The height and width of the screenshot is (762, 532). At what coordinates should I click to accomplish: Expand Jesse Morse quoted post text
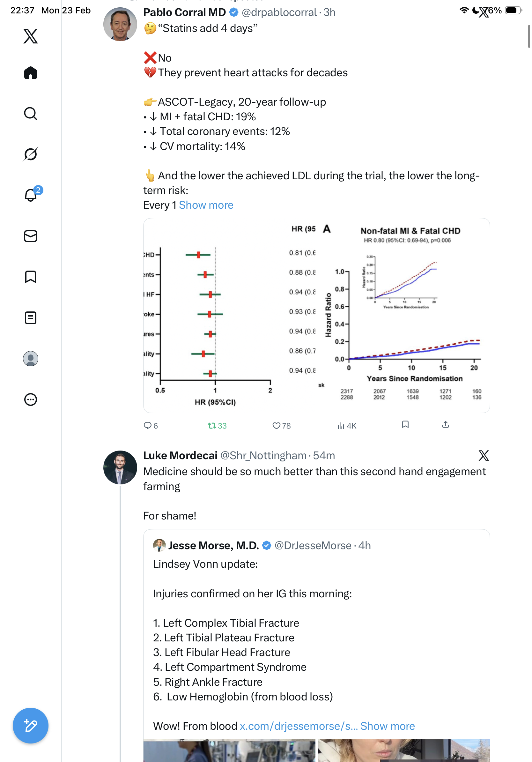point(388,726)
